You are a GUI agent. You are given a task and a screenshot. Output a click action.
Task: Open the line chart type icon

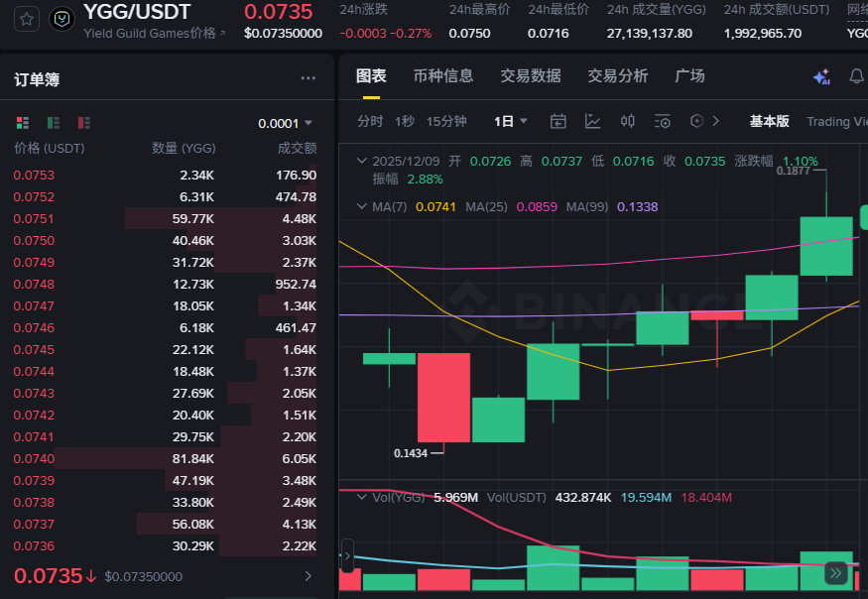(593, 121)
